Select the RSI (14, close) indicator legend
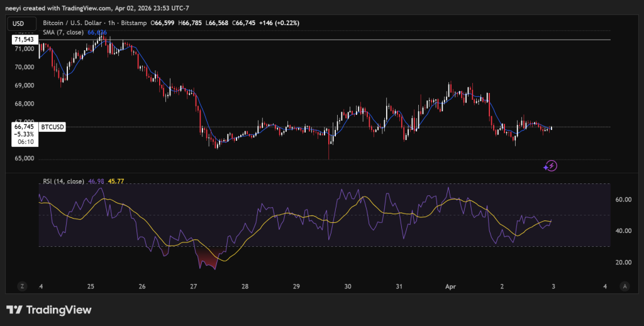Screen dimensions: 644x326 [62, 182]
